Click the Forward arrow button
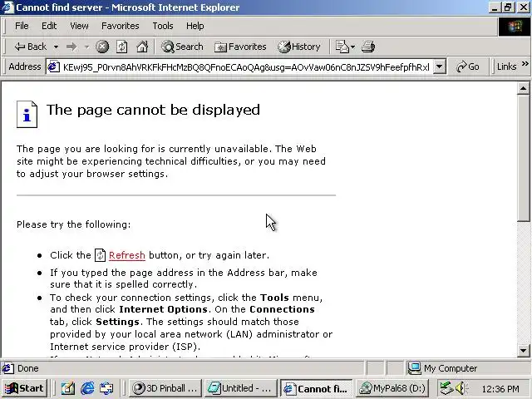Viewport: 532px width, 399px height. (71, 47)
